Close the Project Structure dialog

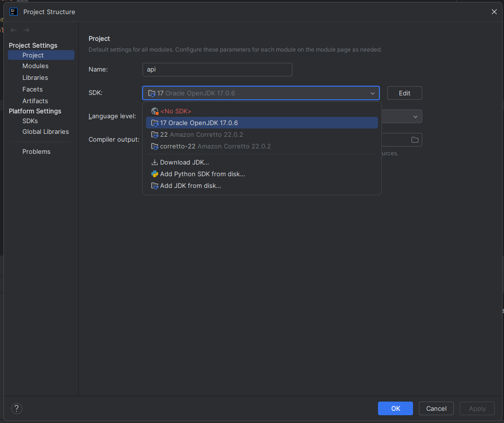(x=494, y=12)
